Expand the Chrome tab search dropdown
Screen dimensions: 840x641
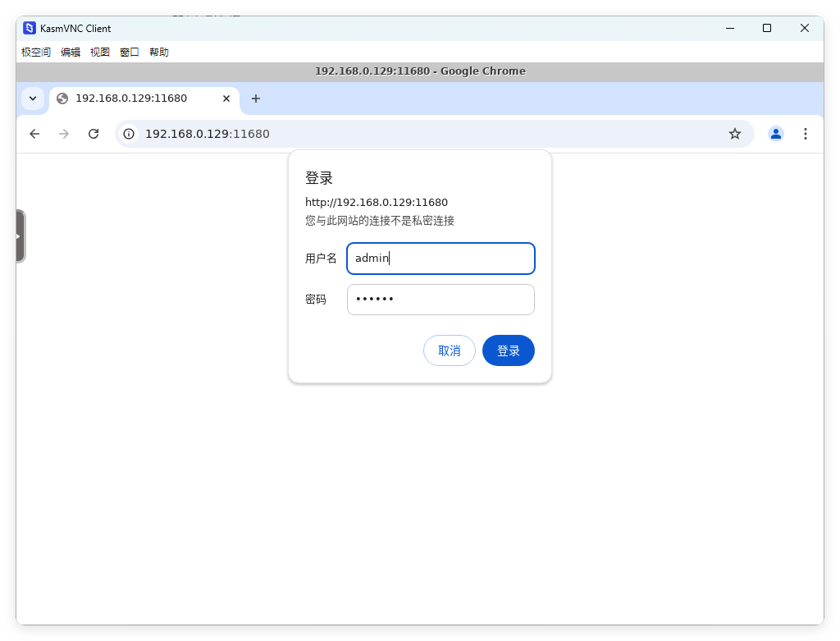click(x=33, y=98)
